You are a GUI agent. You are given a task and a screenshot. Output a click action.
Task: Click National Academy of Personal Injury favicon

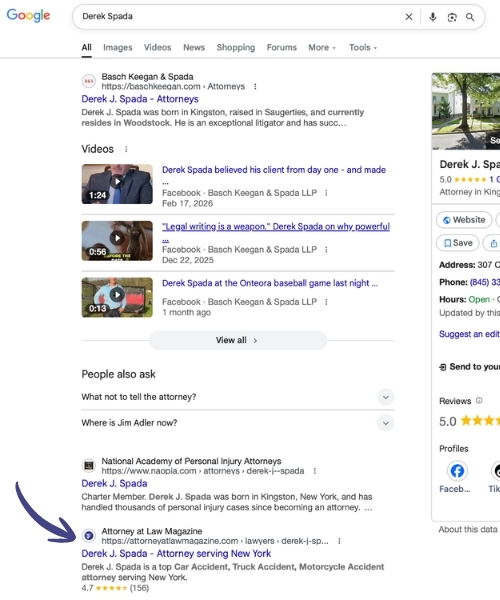point(89,466)
